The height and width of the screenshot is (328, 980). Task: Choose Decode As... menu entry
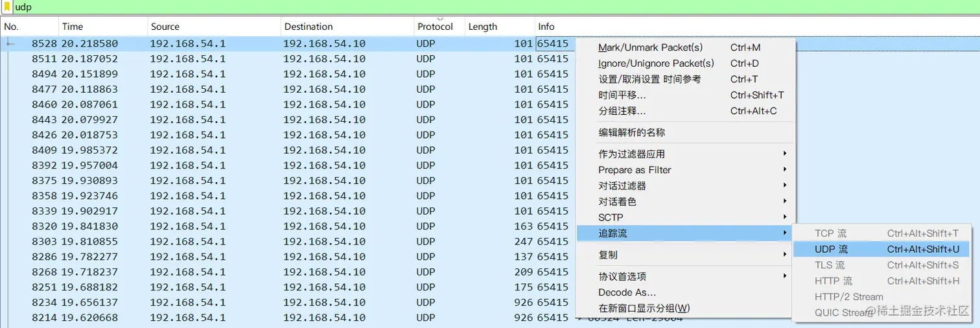(x=685, y=292)
